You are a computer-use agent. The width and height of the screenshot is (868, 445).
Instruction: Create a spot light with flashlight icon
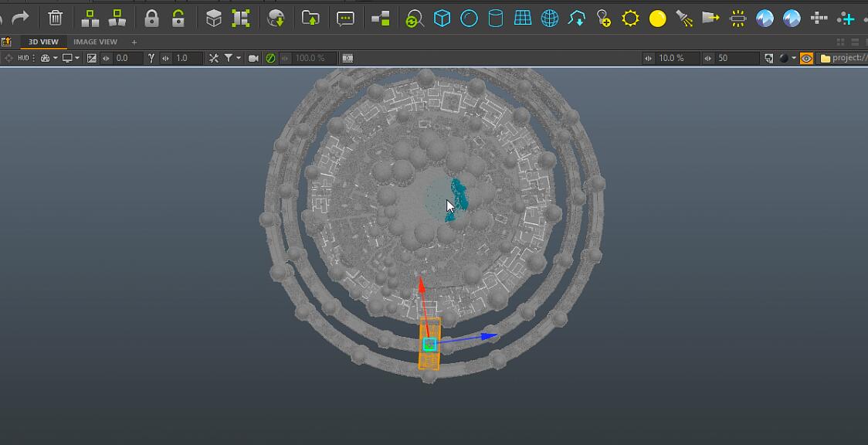[x=684, y=19]
